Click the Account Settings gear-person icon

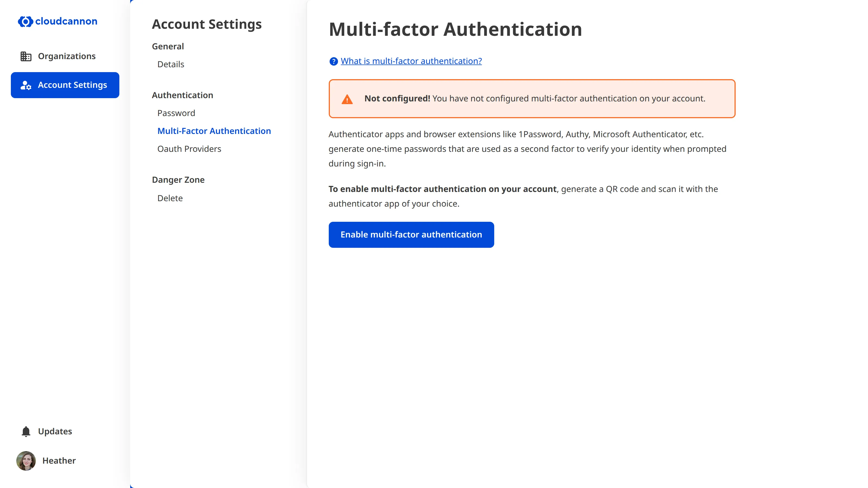(25, 85)
